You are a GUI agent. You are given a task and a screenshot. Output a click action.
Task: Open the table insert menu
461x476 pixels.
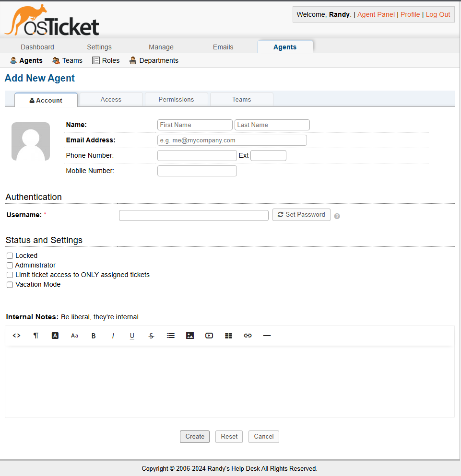[228, 336]
